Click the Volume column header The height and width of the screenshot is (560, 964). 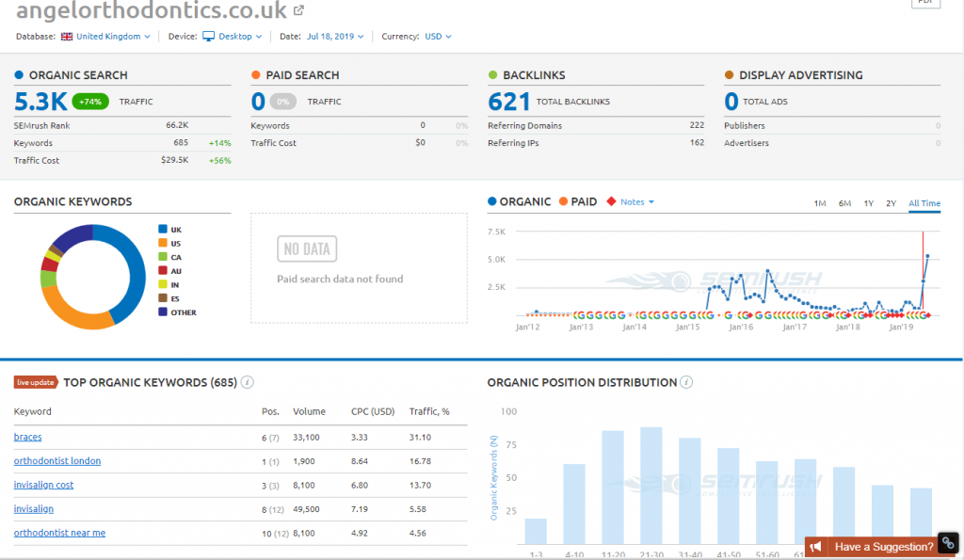point(309,412)
